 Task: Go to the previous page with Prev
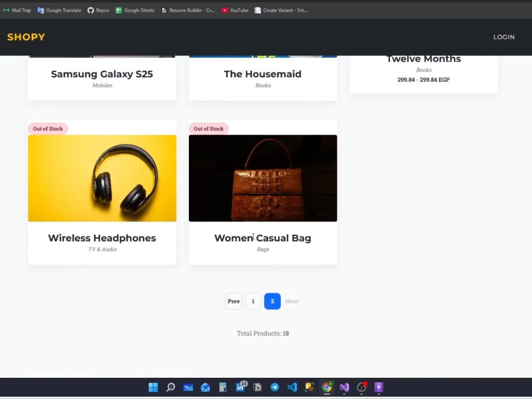pyautogui.click(x=234, y=301)
